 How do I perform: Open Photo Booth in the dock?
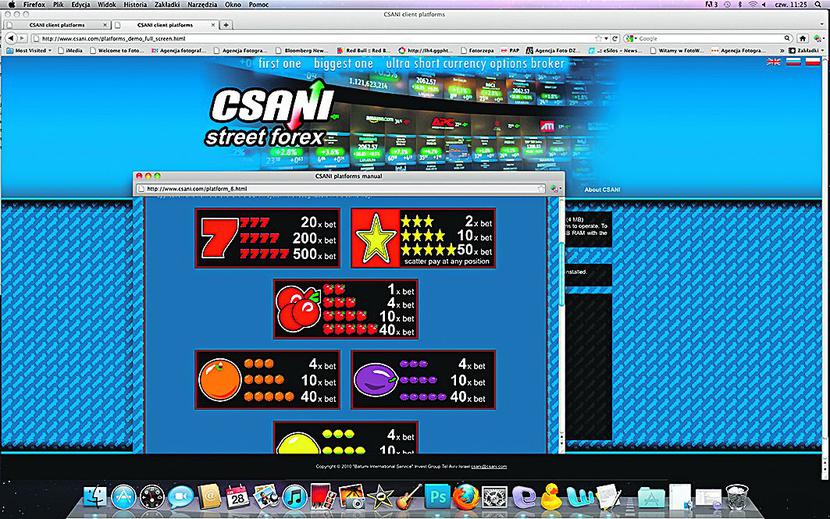pos(323,497)
